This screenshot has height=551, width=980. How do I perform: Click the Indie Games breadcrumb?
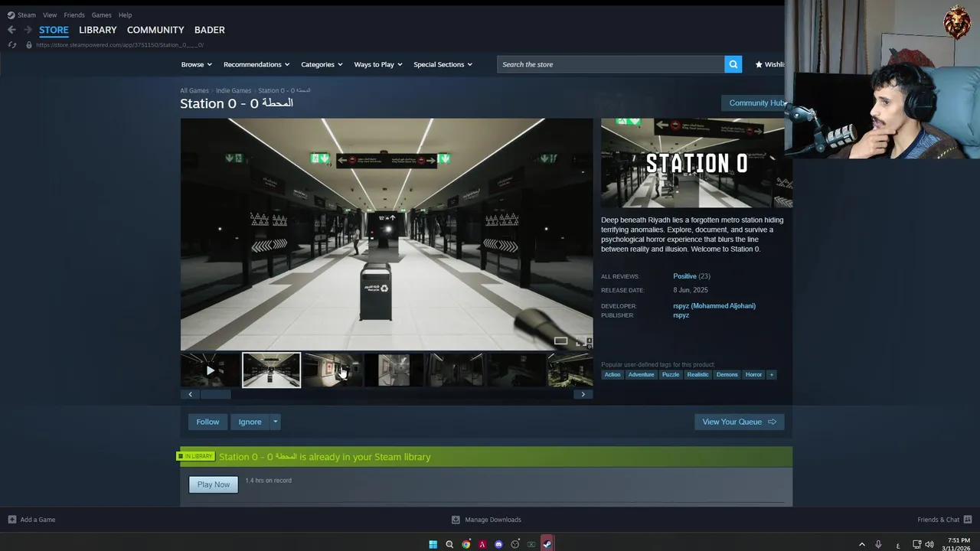pyautogui.click(x=234, y=90)
